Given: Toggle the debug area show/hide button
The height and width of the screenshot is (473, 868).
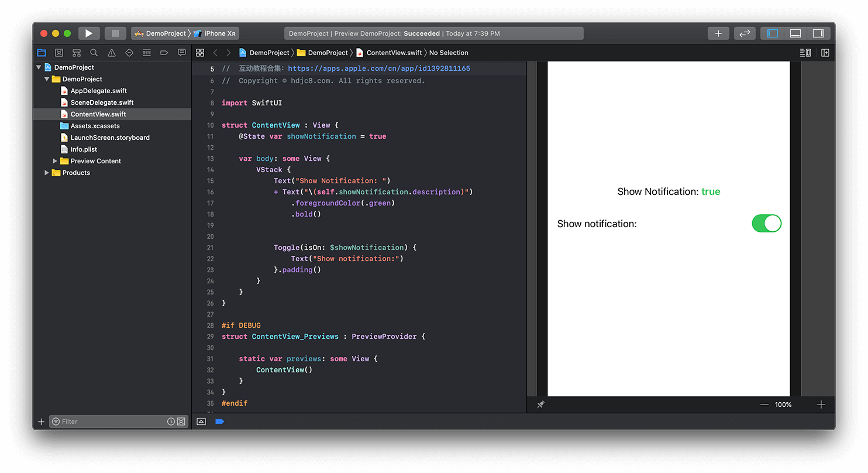Looking at the screenshot, I should tap(201, 421).
